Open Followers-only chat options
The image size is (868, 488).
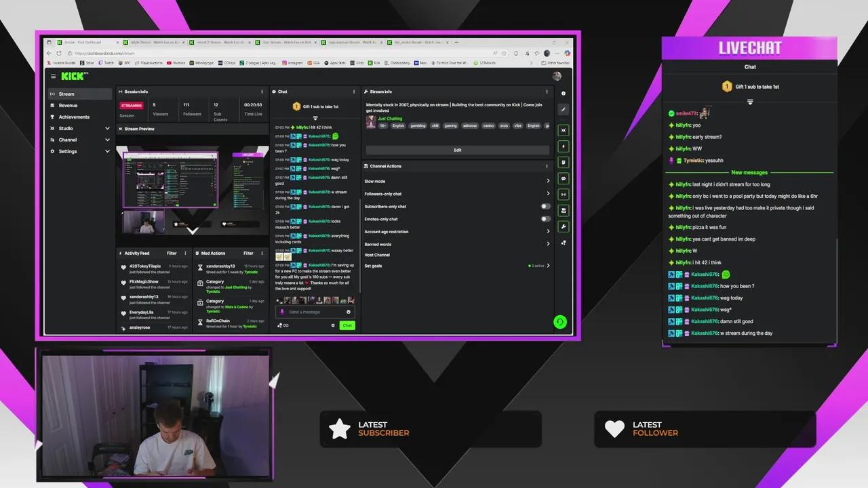[x=457, y=194]
